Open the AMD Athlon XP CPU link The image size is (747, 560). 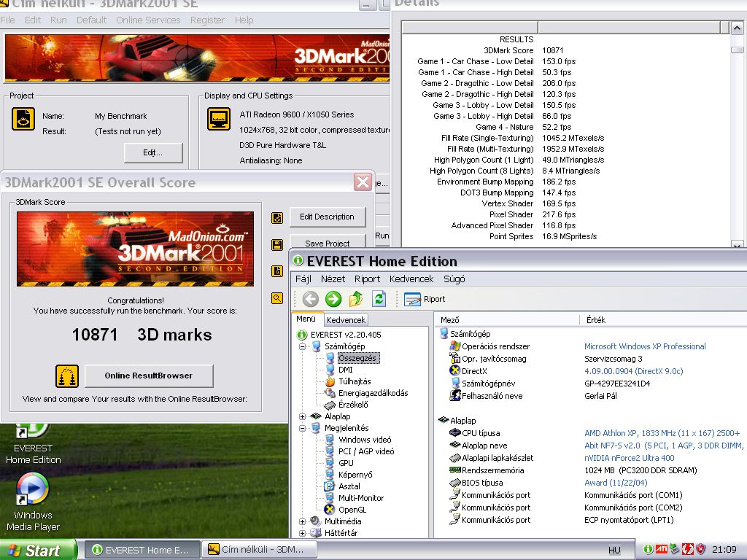click(x=662, y=433)
